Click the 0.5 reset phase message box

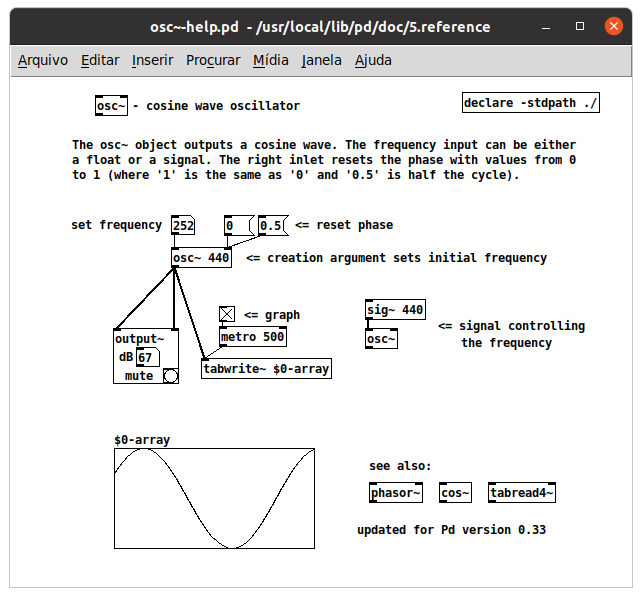[271, 226]
